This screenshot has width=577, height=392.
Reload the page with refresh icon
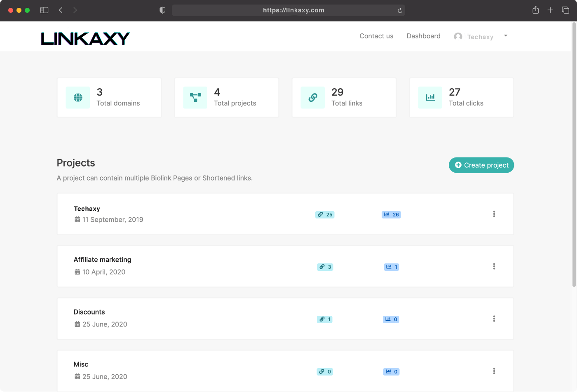[x=400, y=11]
